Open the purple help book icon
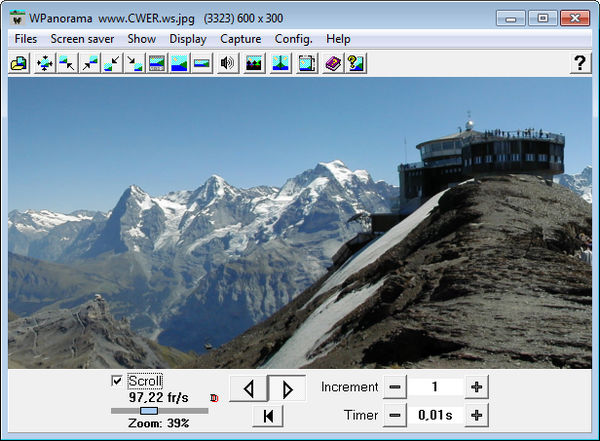 (333, 63)
